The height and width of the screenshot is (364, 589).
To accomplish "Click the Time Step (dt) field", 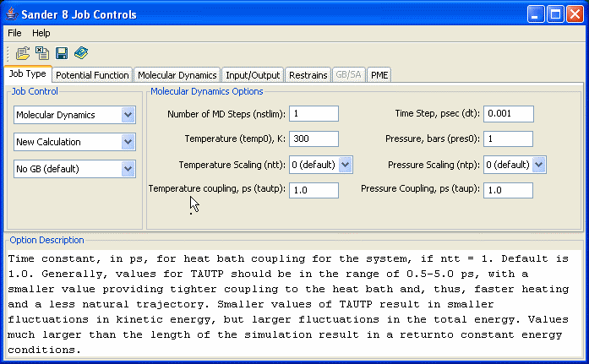I will [x=509, y=114].
